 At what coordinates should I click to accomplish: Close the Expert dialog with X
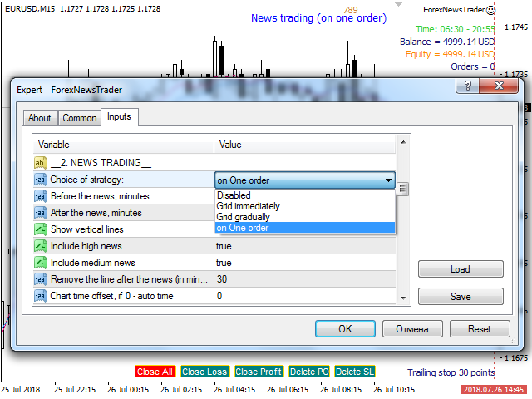click(x=499, y=86)
